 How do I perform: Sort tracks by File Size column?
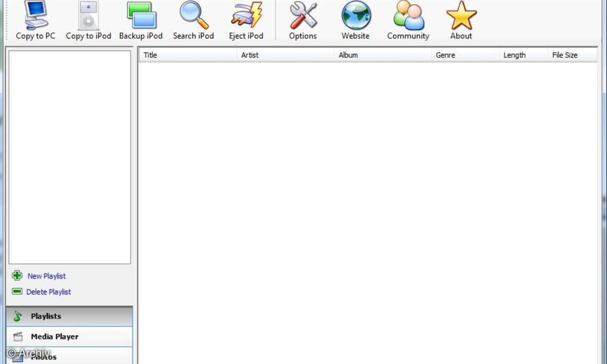(573, 55)
